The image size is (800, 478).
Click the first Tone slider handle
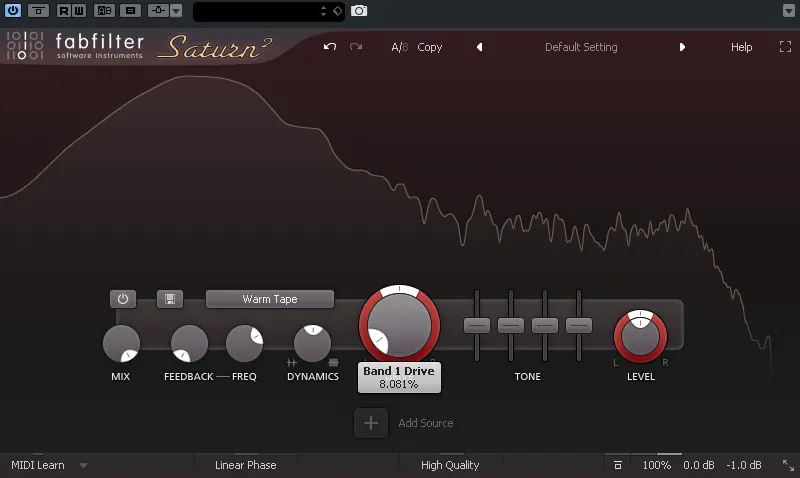coord(477,325)
